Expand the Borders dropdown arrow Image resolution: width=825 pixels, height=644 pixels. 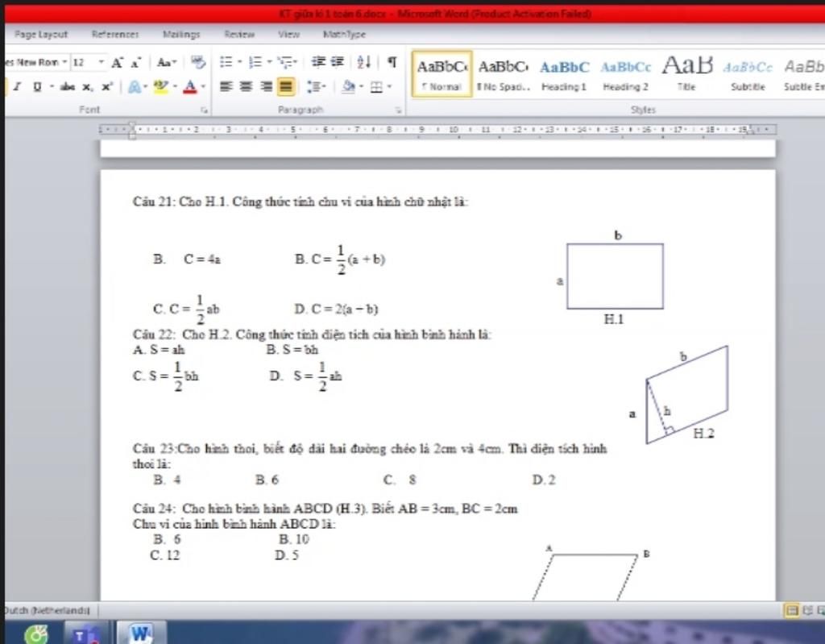[x=389, y=86]
